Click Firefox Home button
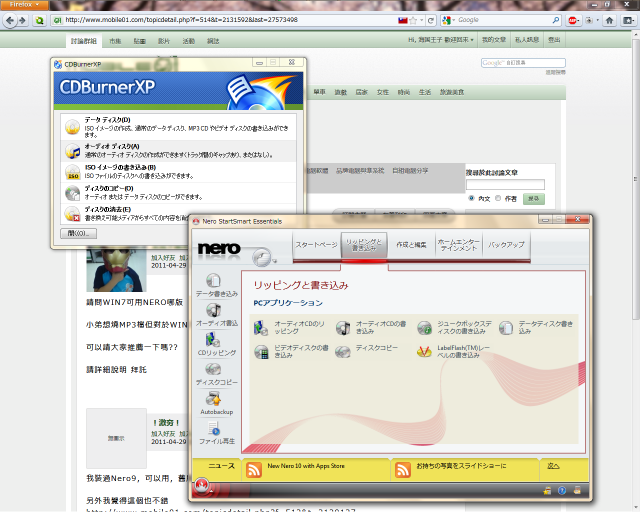 [609, 20]
